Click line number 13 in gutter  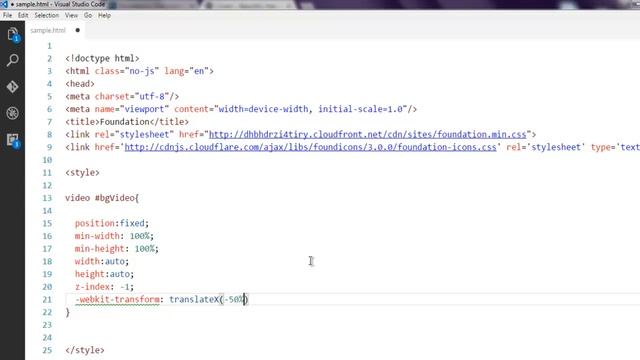tap(47, 198)
